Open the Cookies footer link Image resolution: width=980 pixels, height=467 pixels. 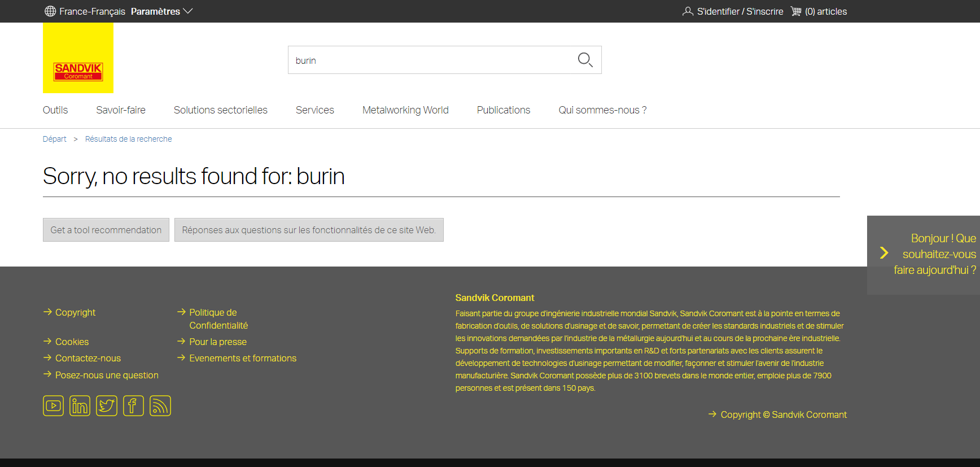tap(72, 342)
